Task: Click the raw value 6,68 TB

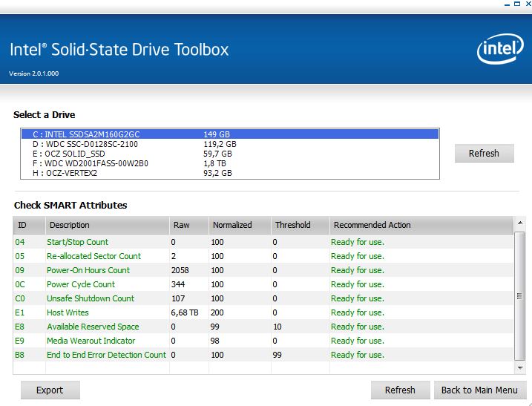Action: (185, 312)
